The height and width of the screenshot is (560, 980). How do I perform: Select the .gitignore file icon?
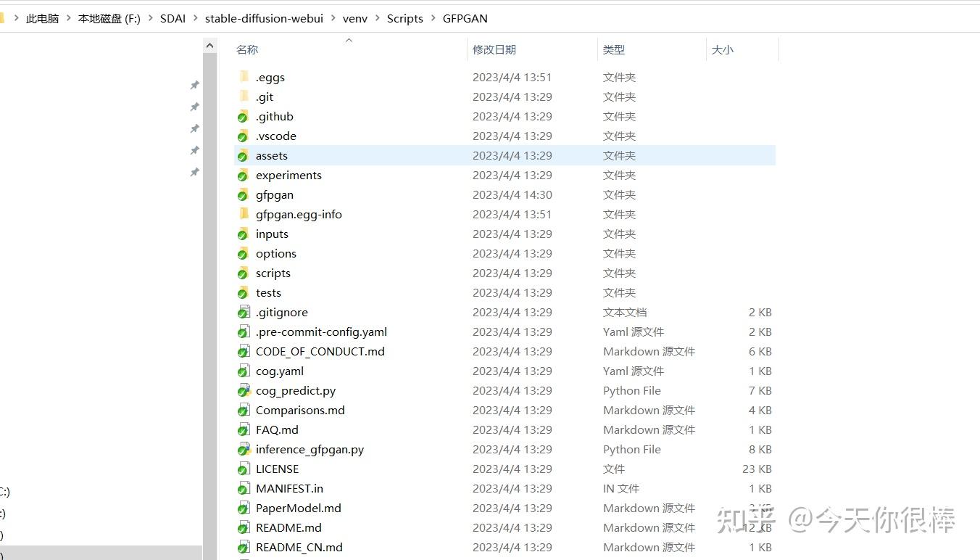(x=244, y=312)
